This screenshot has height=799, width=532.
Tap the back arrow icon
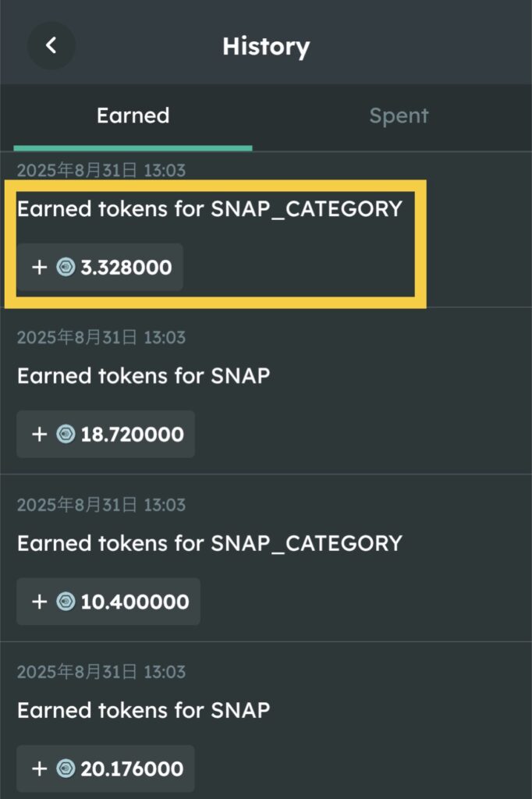click(51, 45)
